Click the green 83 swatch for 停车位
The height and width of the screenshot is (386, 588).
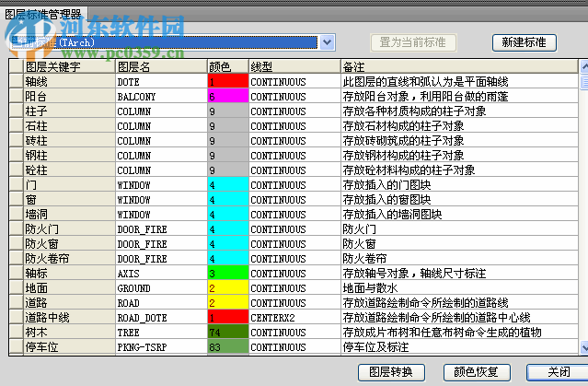tap(228, 347)
